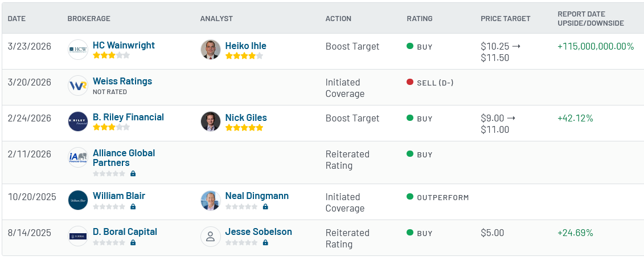Click the +115,000,000.00% upside value
644x260 pixels.
[x=596, y=46]
